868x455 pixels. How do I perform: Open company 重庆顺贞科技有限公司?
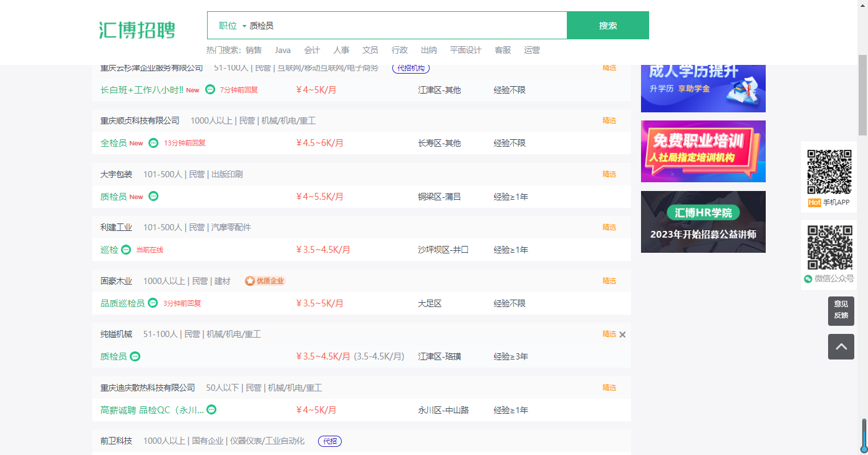(140, 120)
